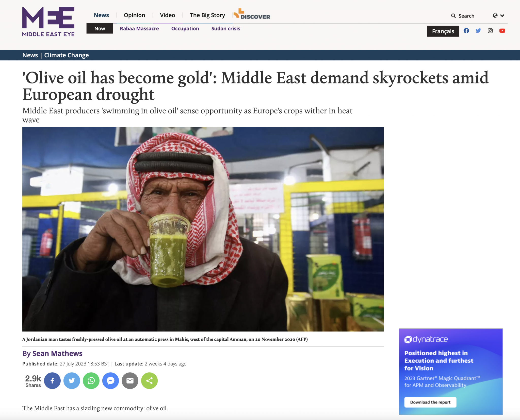
Task: Open the Search field in header
Action: point(463,16)
